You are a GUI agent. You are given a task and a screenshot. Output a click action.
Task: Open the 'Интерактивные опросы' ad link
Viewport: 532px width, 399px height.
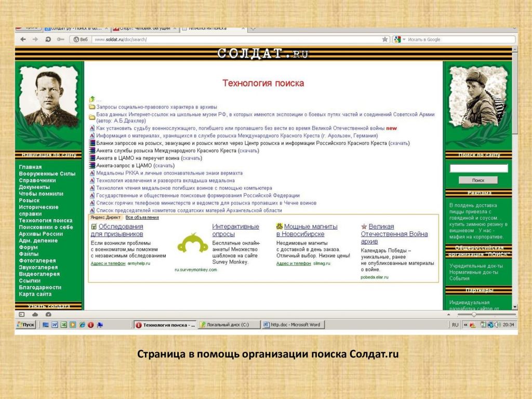click(x=235, y=230)
